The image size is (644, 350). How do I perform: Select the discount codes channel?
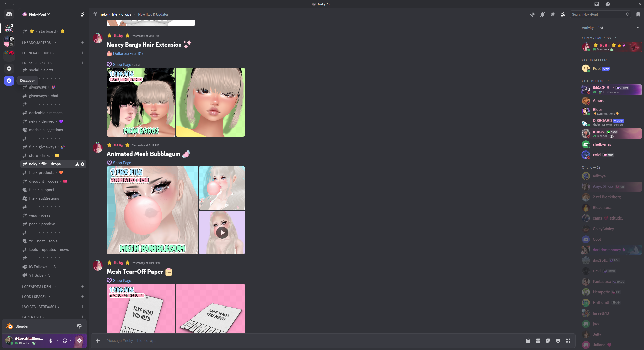click(44, 181)
